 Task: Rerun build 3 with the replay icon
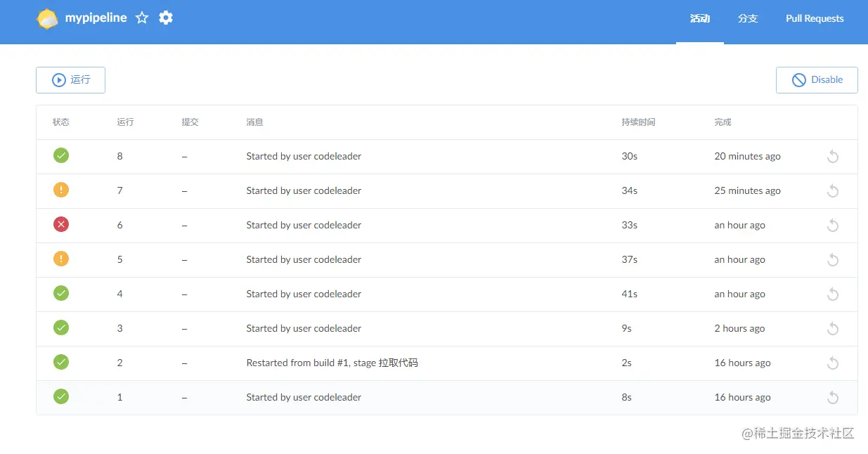833,329
